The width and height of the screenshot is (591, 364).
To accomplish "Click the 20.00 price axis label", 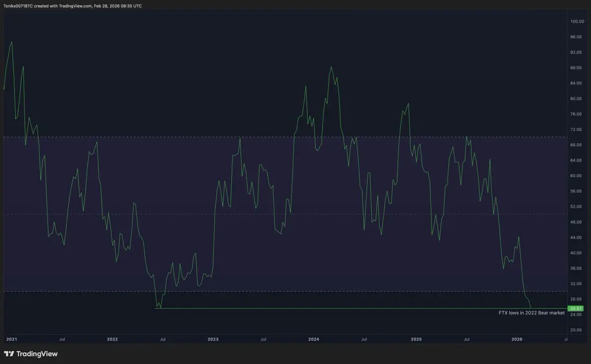I will pos(576,330).
